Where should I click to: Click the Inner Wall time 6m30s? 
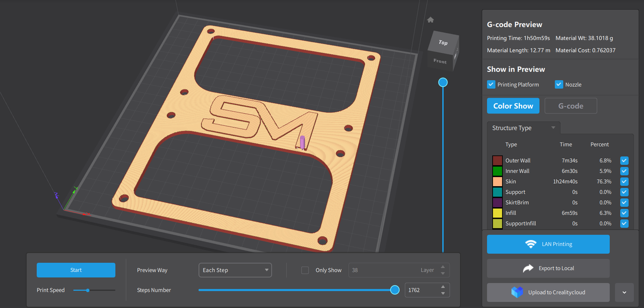point(569,171)
